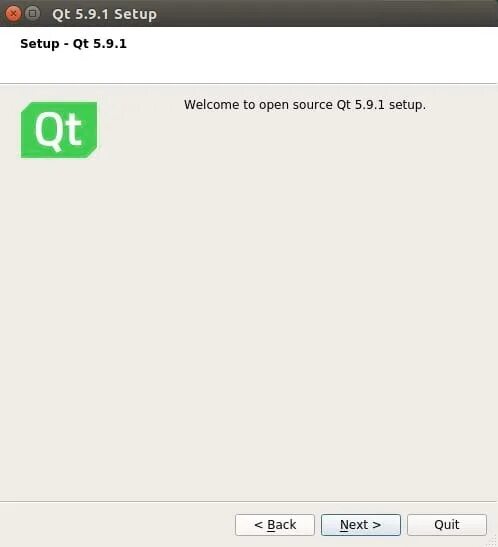Maximize the installer window from the title bar
This screenshot has width=498, height=547.
32,14
